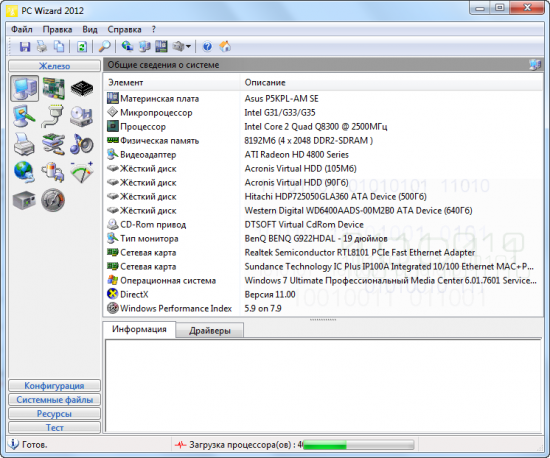This screenshot has height=458, width=550.
Task: Select the Видеоадаптер row
Action: click(323, 155)
